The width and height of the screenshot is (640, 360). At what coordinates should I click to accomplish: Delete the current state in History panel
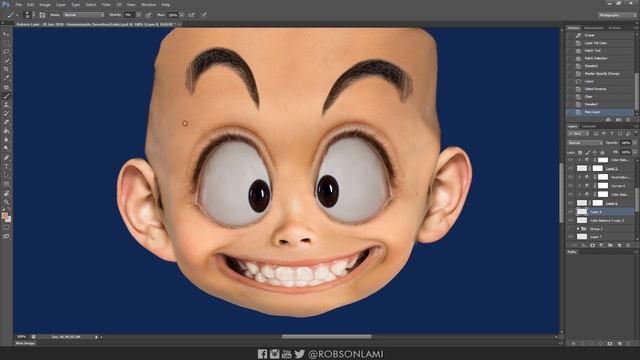pos(629,120)
